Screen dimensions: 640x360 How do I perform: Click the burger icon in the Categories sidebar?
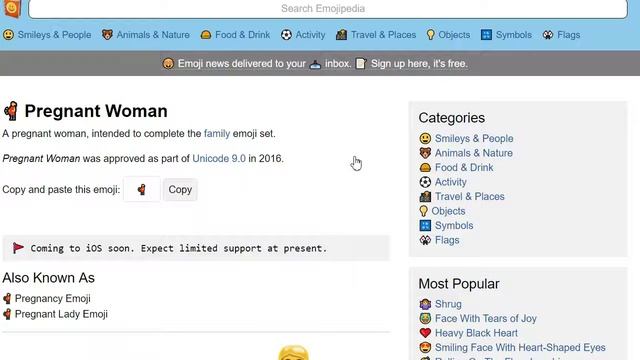425,168
